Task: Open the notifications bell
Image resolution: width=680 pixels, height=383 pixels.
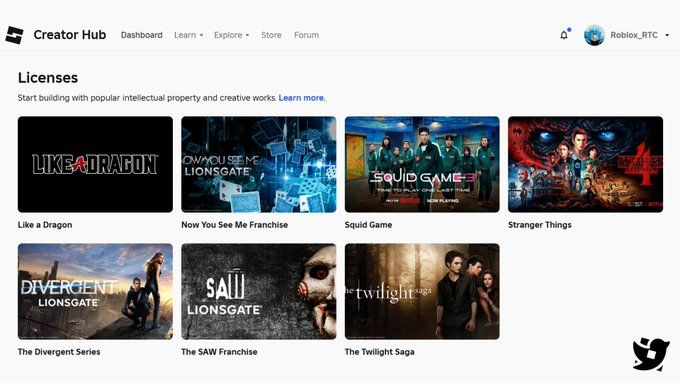Action: pyautogui.click(x=564, y=35)
